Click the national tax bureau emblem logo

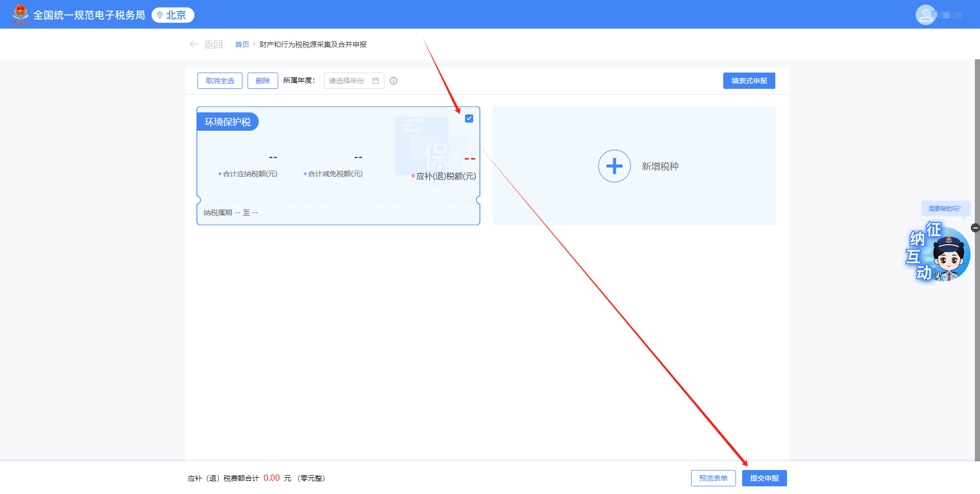[20, 13]
